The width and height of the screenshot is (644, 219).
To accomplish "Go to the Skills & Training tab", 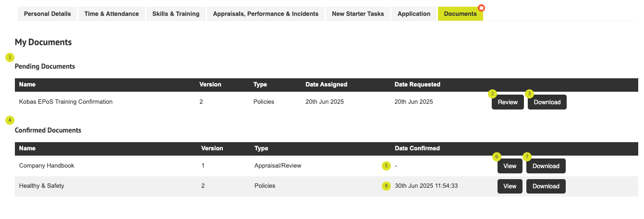I will click(x=176, y=13).
